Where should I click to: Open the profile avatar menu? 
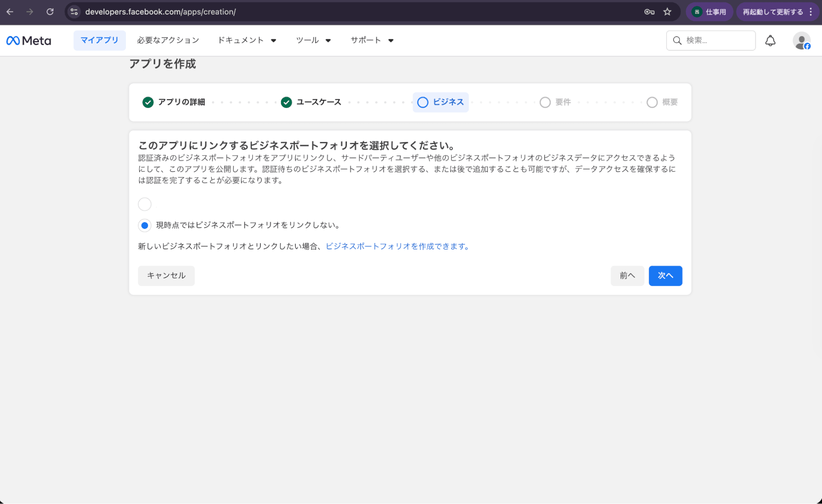[801, 41]
